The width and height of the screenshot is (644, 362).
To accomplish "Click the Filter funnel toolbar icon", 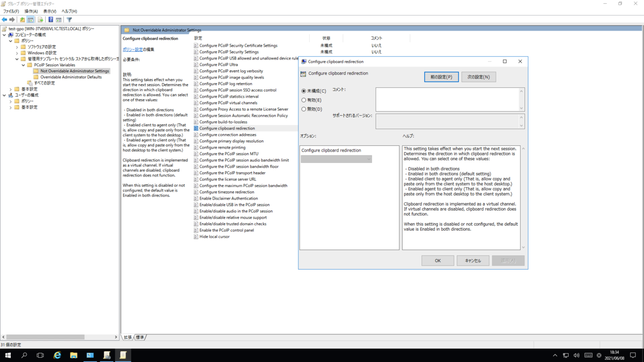I will pos(69,20).
